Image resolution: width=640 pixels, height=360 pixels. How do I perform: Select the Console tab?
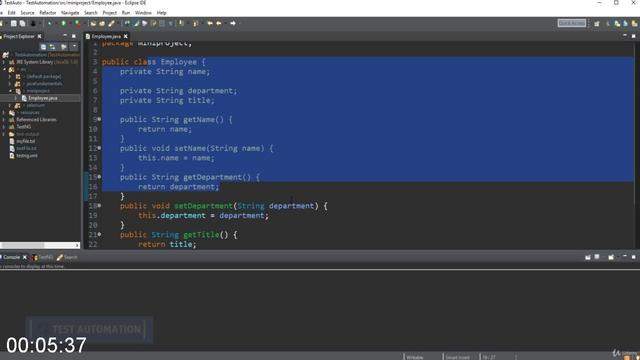click(11, 257)
